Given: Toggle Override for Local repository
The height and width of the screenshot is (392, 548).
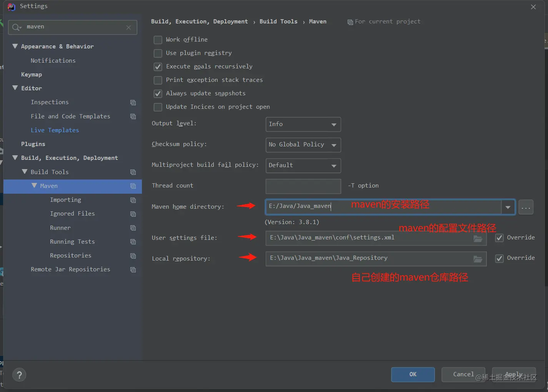Looking at the screenshot, I should click(499, 258).
